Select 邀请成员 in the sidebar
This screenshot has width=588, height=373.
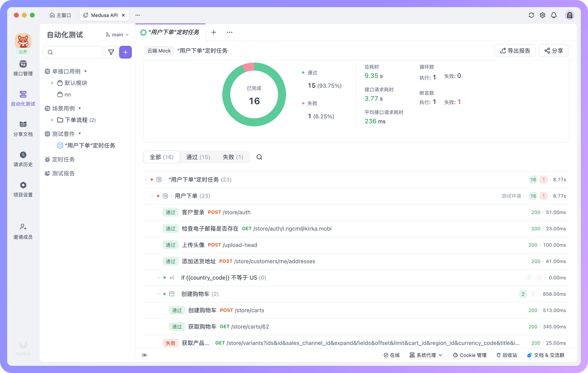[23, 231]
